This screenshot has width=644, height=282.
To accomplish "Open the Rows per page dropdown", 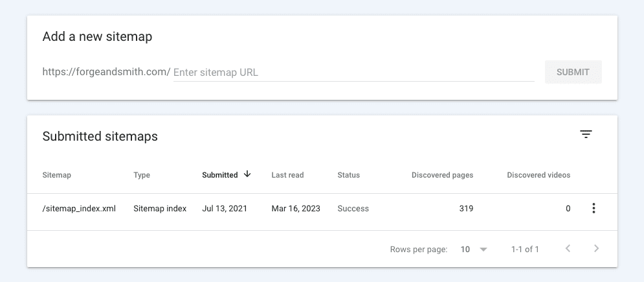I will pos(474,249).
